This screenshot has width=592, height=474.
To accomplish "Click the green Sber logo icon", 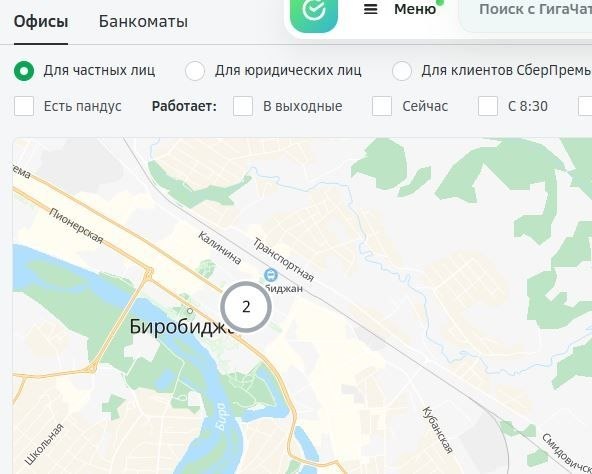I will 314,14.
